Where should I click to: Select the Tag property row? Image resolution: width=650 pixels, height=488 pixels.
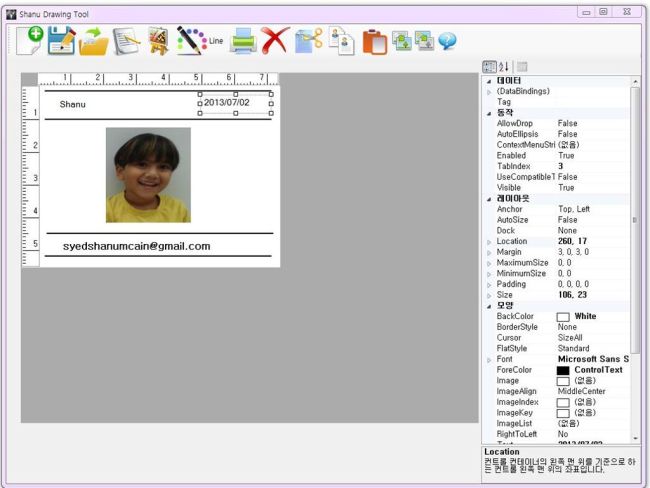(x=557, y=102)
